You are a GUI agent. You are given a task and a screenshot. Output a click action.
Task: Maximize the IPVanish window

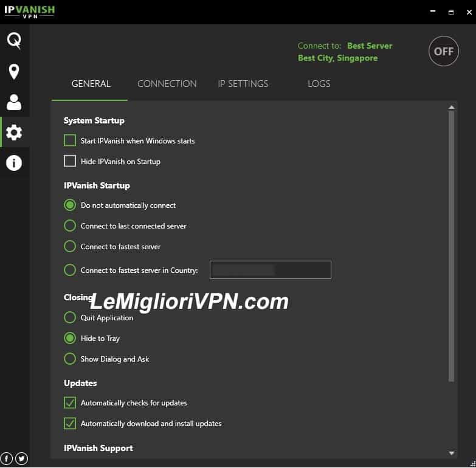pyautogui.click(x=451, y=12)
